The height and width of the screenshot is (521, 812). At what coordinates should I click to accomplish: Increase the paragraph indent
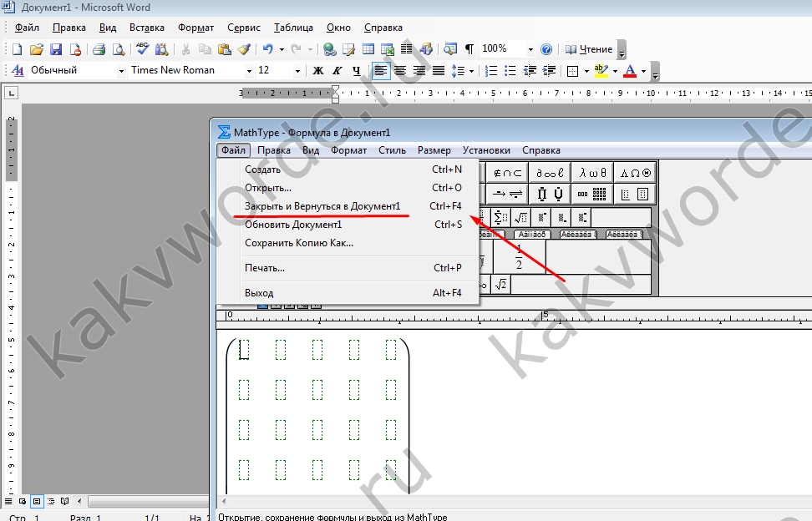click(x=549, y=71)
